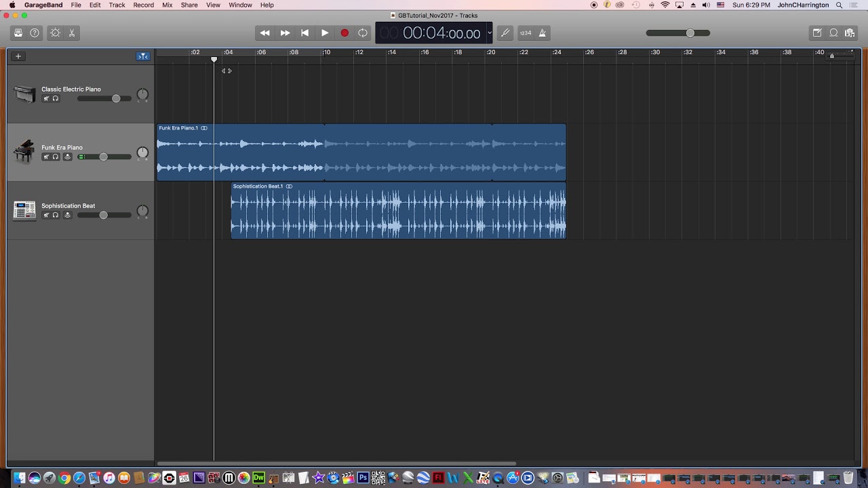The image size is (868, 488).
Task: Toggle the Metronome
Action: (542, 33)
